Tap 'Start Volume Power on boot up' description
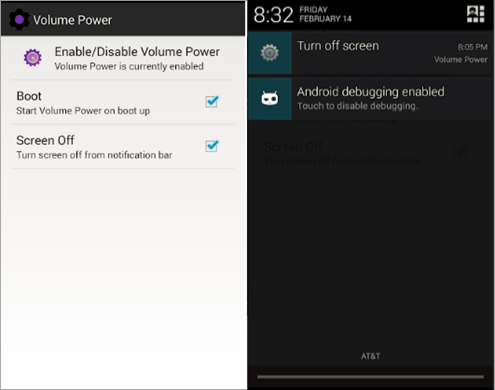Viewport: 495px width, 390px height. coord(83,111)
